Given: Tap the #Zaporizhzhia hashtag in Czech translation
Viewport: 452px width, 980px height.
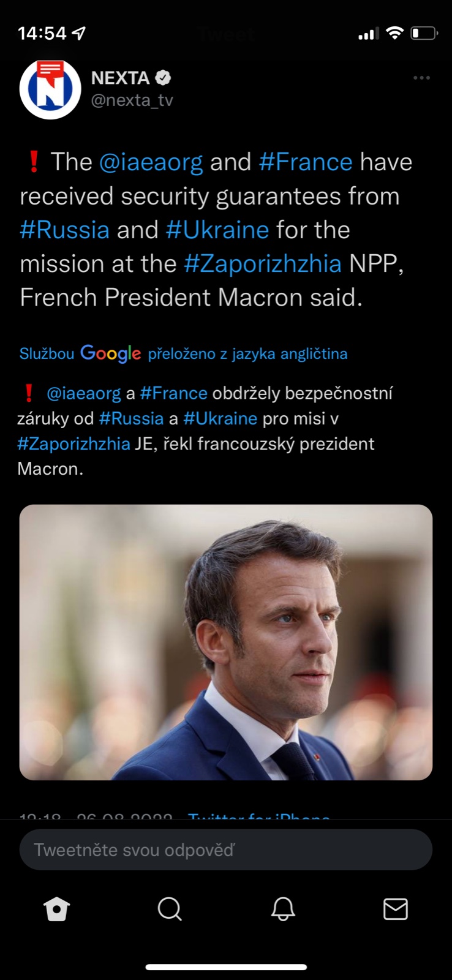Looking at the screenshot, I should pyautogui.click(x=73, y=443).
